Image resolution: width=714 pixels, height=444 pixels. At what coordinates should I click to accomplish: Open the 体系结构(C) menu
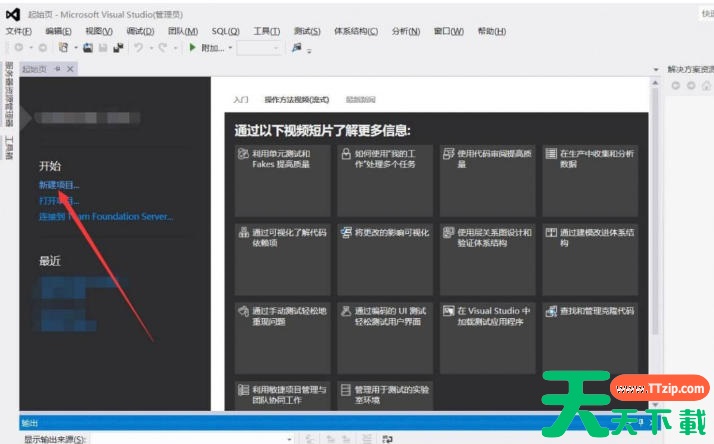click(356, 31)
